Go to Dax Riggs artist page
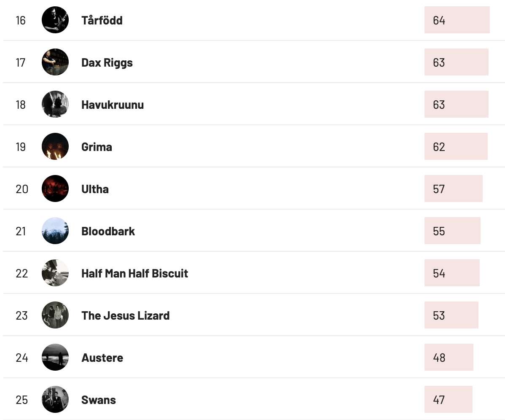The width and height of the screenshot is (505, 420). [107, 62]
